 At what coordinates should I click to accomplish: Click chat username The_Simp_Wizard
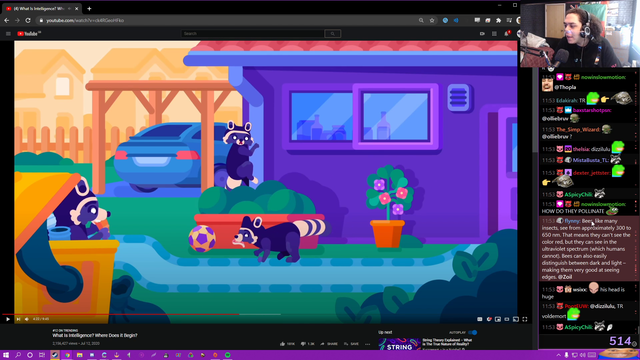[x=578, y=130]
